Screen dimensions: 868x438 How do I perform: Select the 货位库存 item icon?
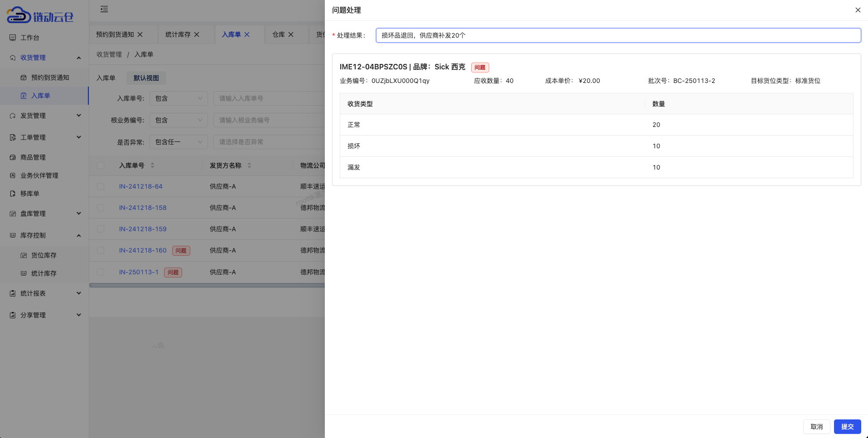(x=24, y=255)
